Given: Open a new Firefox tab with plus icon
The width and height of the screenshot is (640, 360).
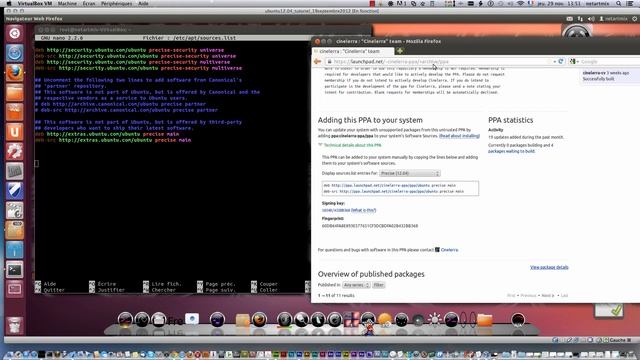Looking at the screenshot, I should (400, 51).
